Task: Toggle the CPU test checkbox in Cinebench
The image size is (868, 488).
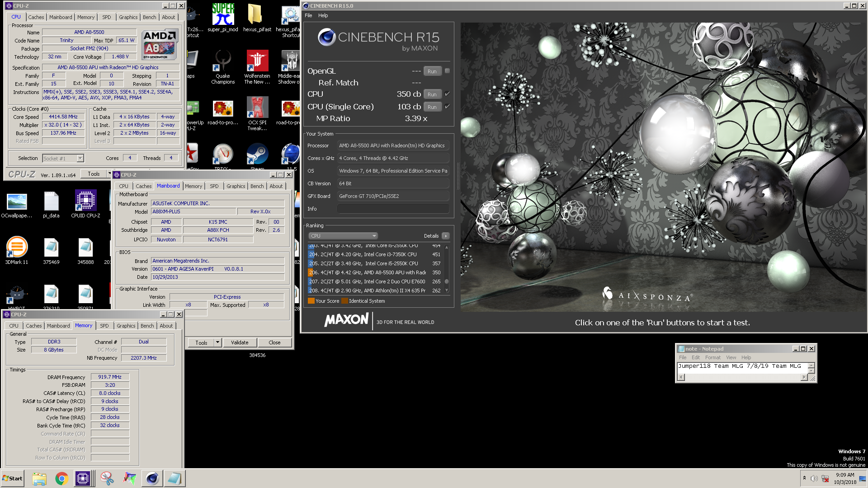Action: tap(447, 94)
